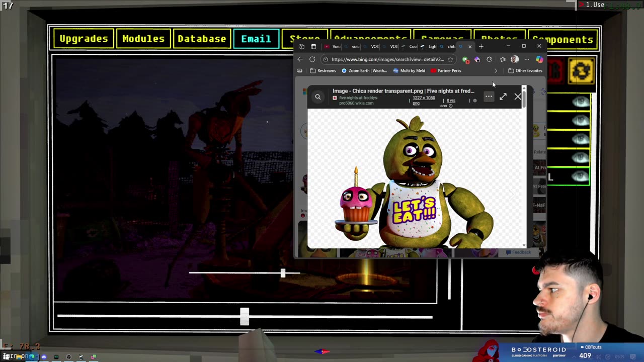Open the Edge workspaces icon

[x=301, y=47]
